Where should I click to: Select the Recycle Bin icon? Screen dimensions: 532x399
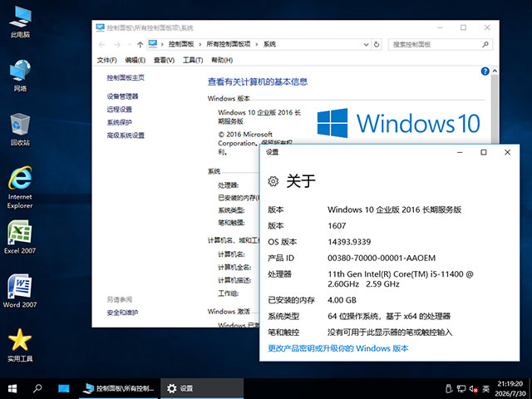click(20, 130)
